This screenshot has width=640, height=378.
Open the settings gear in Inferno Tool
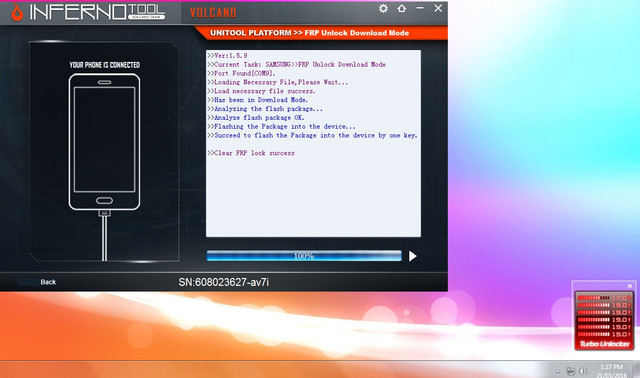[383, 9]
